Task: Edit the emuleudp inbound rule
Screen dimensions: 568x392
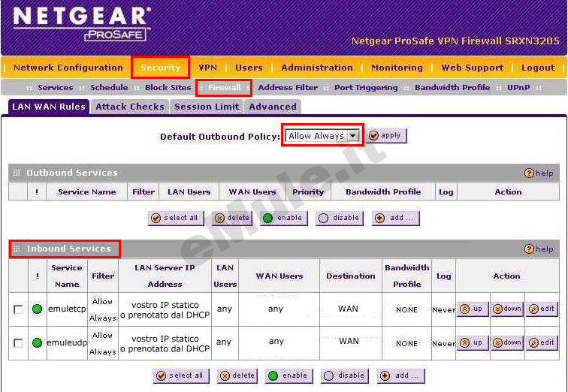Action: 542,342
